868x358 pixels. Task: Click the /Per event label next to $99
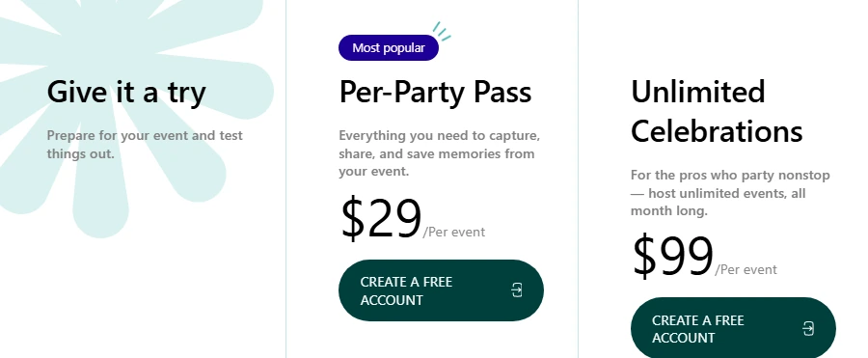(x=746, y=270)
